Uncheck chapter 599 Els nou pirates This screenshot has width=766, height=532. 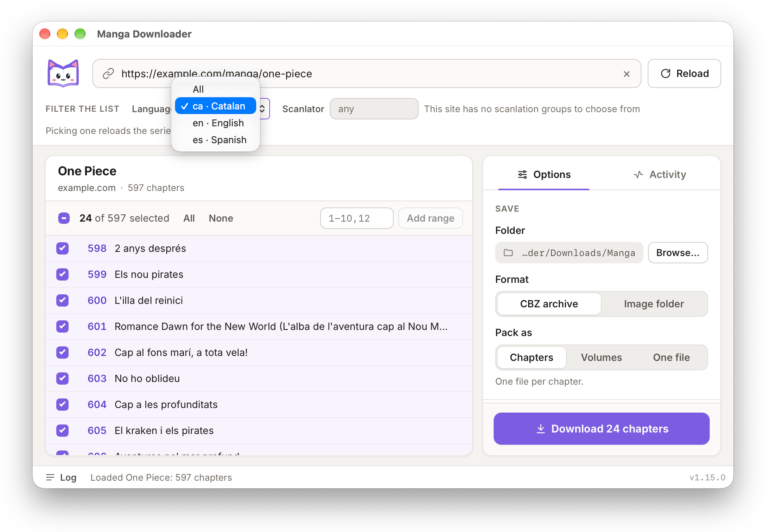[x=62, y=274]
